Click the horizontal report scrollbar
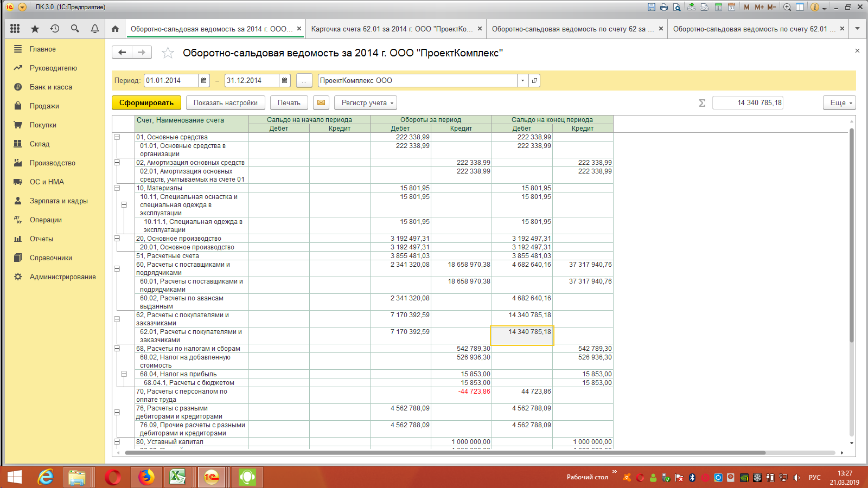The width and height of the screenshot is (868, 488). [x=445, y=453]
